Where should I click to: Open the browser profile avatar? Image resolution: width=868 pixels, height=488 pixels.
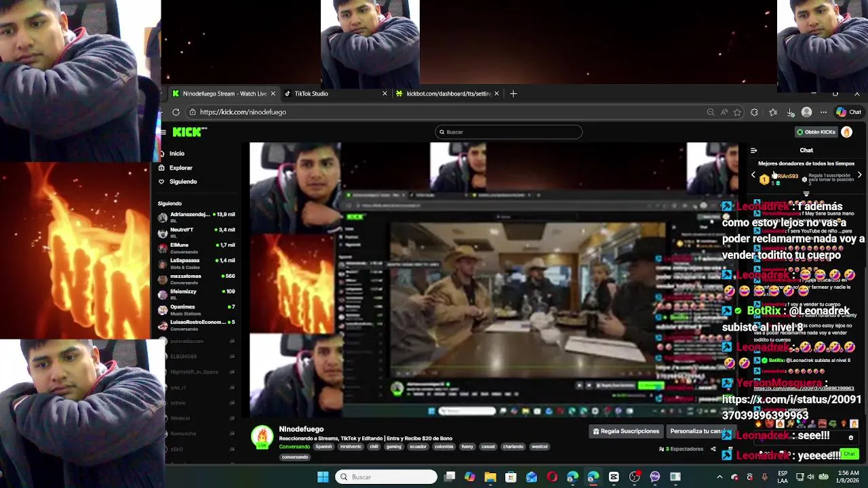pos(806,112)
